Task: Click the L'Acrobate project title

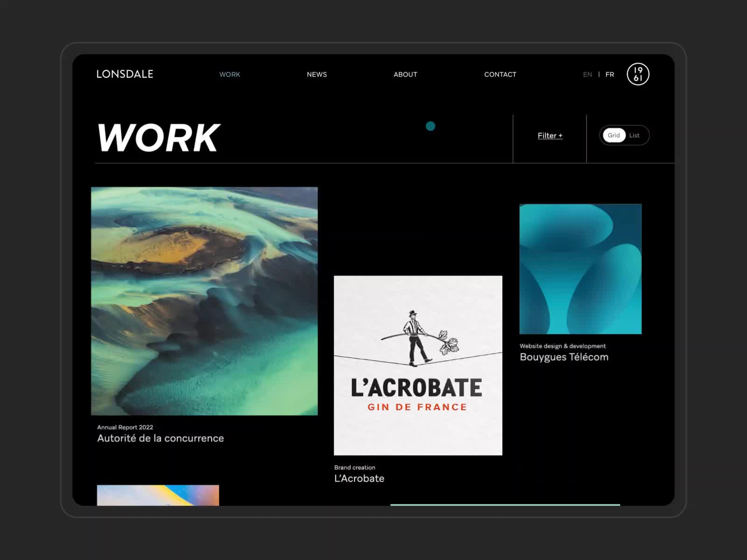Action: tap(359, 478)
